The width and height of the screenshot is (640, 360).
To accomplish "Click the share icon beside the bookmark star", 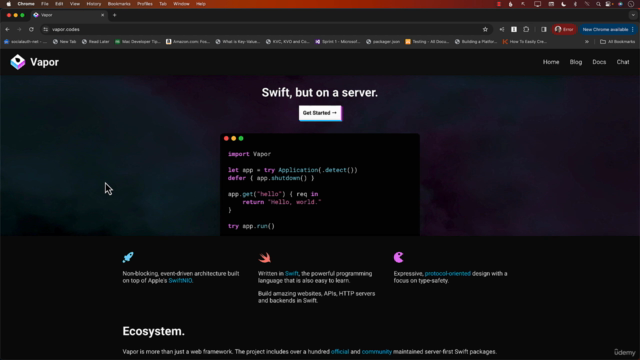I will pyautogui.click(x=502, y=29).
